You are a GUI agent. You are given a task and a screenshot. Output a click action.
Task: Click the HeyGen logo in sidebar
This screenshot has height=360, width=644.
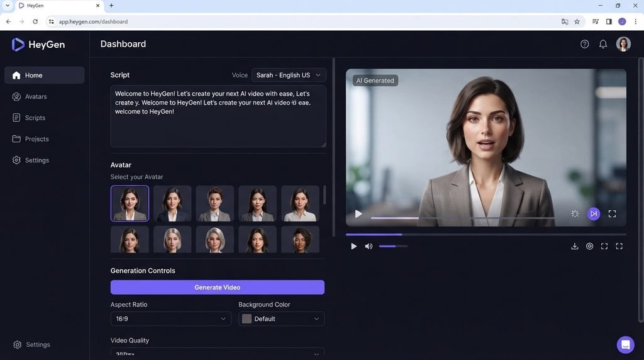tap(38, 45)
